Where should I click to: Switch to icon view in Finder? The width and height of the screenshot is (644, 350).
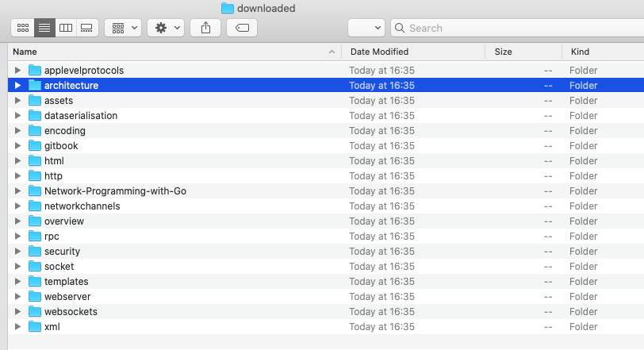[22, 28]
